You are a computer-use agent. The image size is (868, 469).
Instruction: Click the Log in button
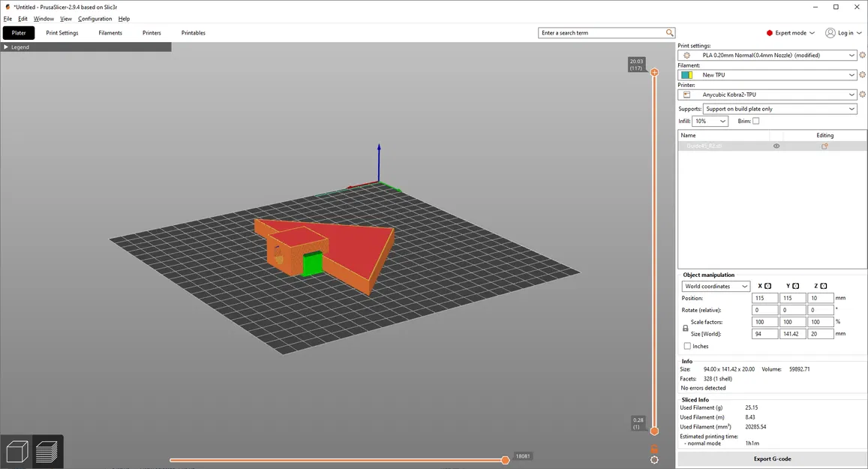843,32
